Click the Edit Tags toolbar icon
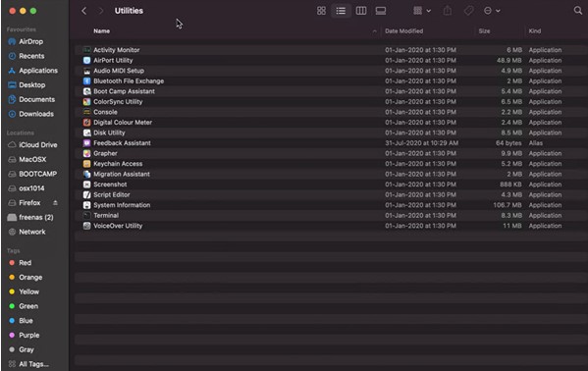 468,11
